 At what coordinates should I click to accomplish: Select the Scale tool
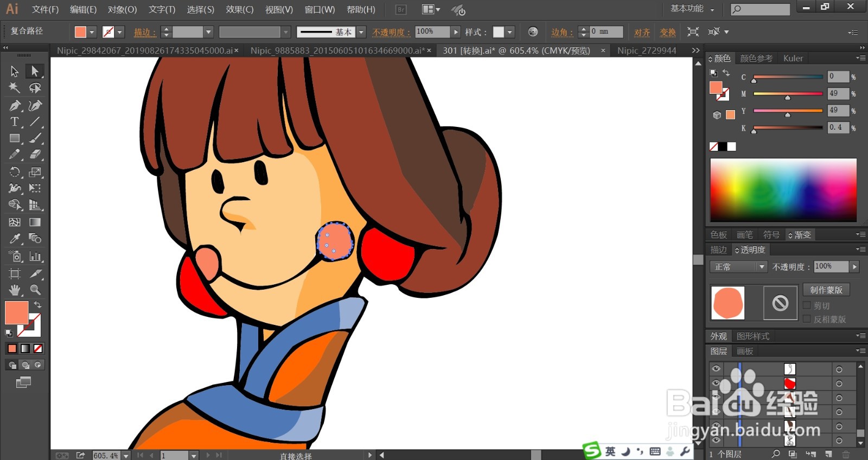[35, 172]
